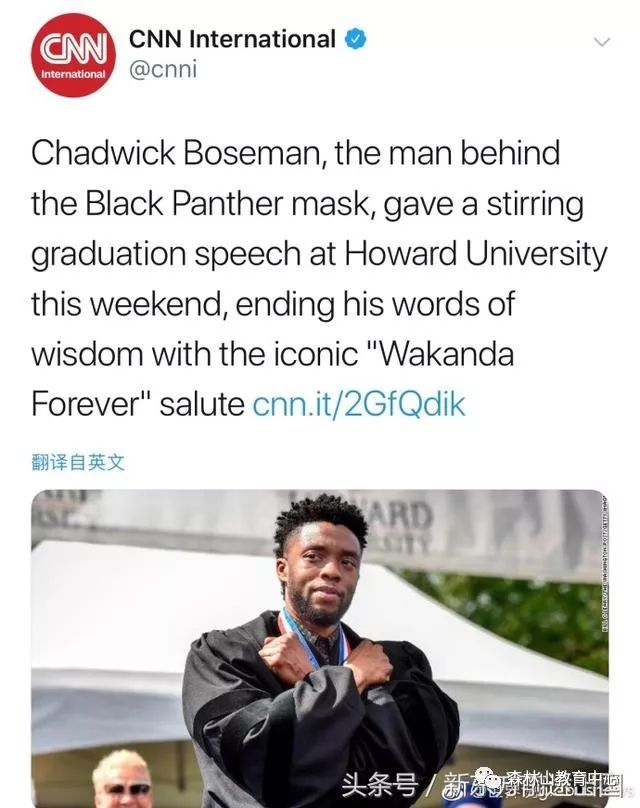Open the CNN International profile avatar
Image resolution: width=640 pixels, height=808 pixels.
click(x=73, y=55)
